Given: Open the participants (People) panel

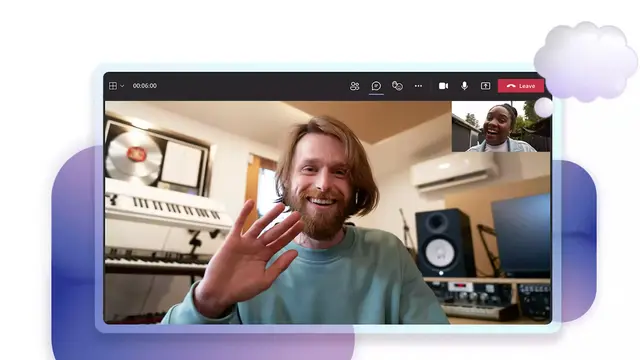Looking at the screenshot, I should 354,86.
